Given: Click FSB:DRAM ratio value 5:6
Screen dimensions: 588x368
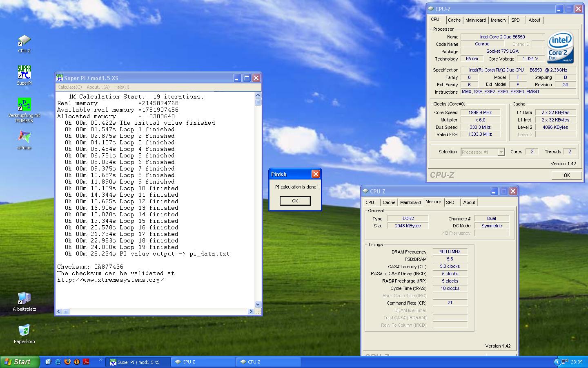Looking at the screenshot, I should coord(450,259).
